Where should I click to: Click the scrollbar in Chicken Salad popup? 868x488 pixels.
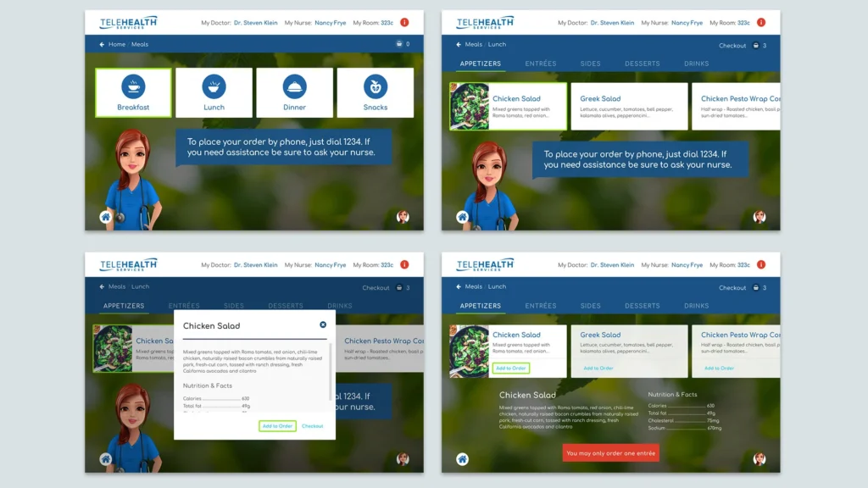331,369
